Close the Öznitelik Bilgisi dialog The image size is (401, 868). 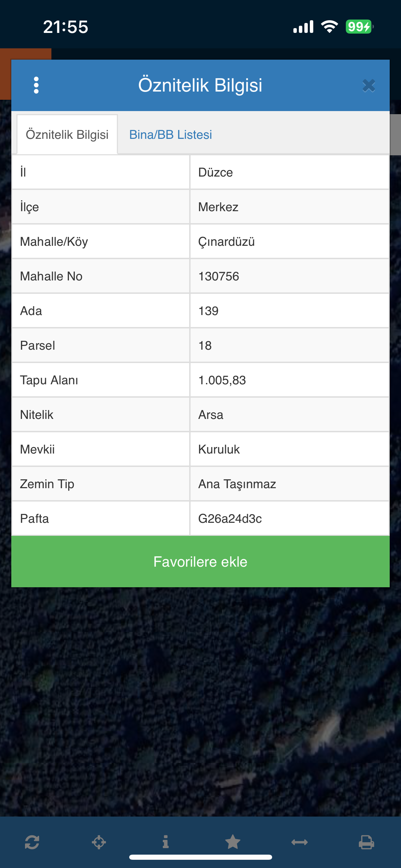click(369, 86)
